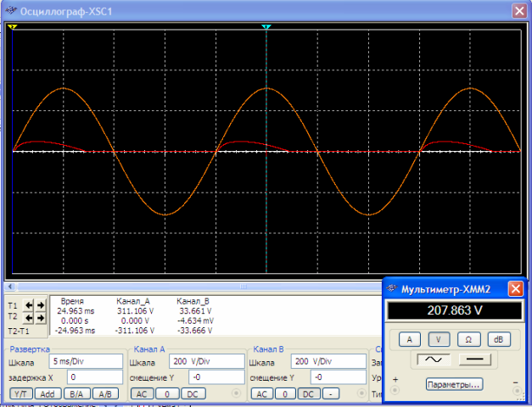Click Channel B terminal radio indicator
The width and height of the screenshot is (532, 407).
(361, 393)
